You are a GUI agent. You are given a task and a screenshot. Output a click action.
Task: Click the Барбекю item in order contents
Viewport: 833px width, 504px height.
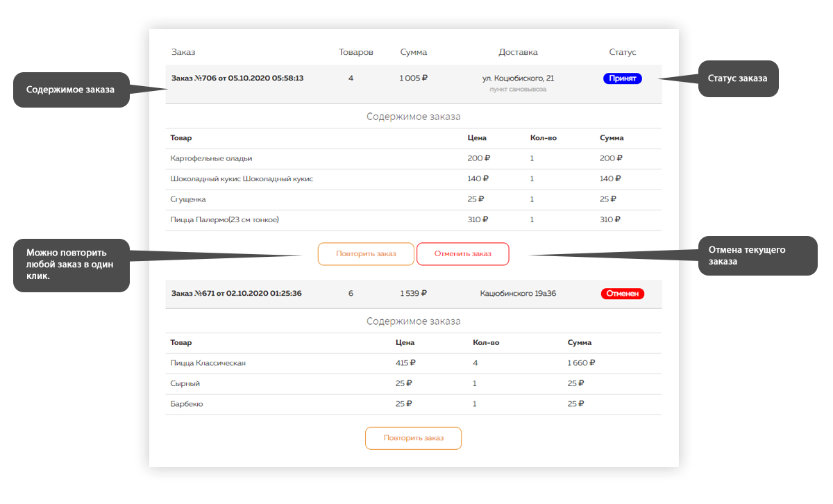point(187,404)
